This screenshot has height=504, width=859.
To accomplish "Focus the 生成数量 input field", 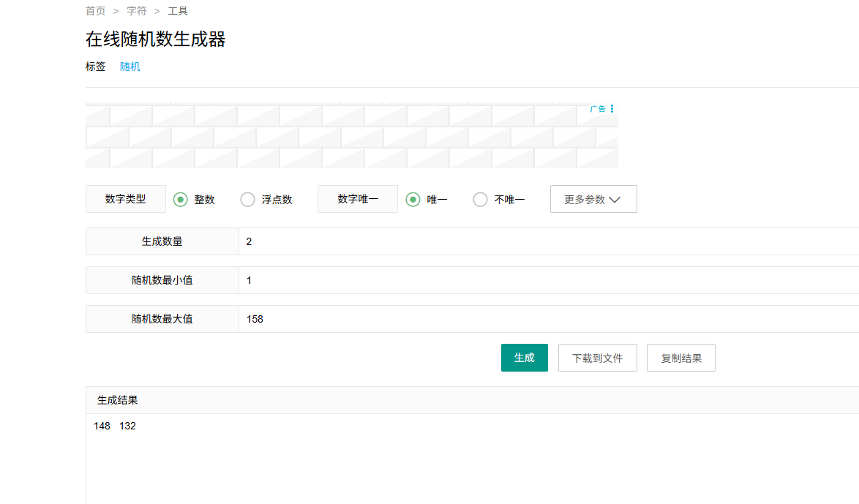I will [x=549, y=241].
